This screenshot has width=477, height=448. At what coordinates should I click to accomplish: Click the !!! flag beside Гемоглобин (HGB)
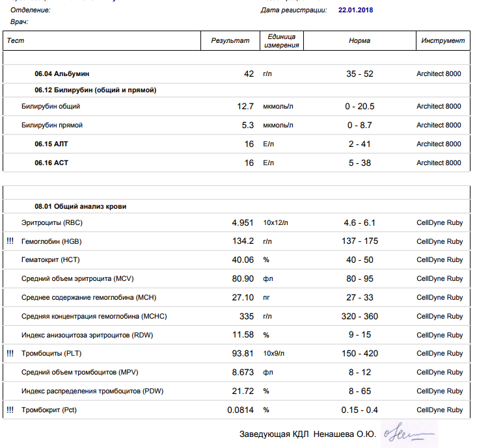[x=10, y=241]
